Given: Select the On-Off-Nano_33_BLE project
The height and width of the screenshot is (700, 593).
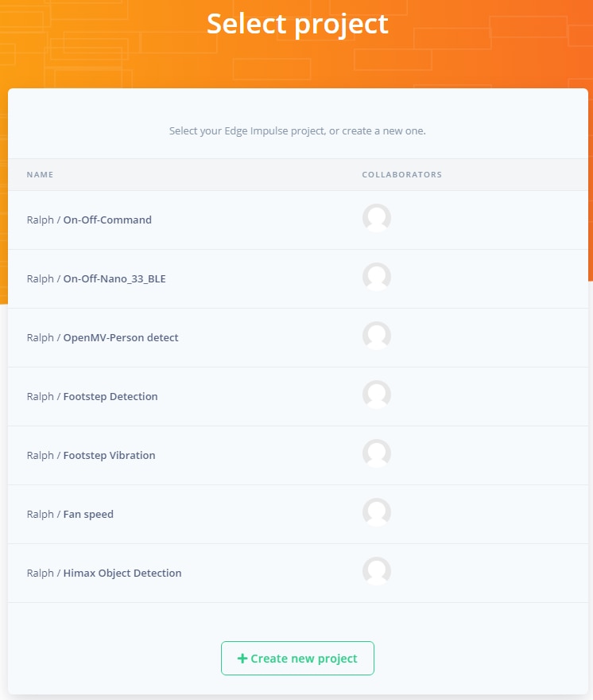Looking at the screenshot, I should point(114,279).
